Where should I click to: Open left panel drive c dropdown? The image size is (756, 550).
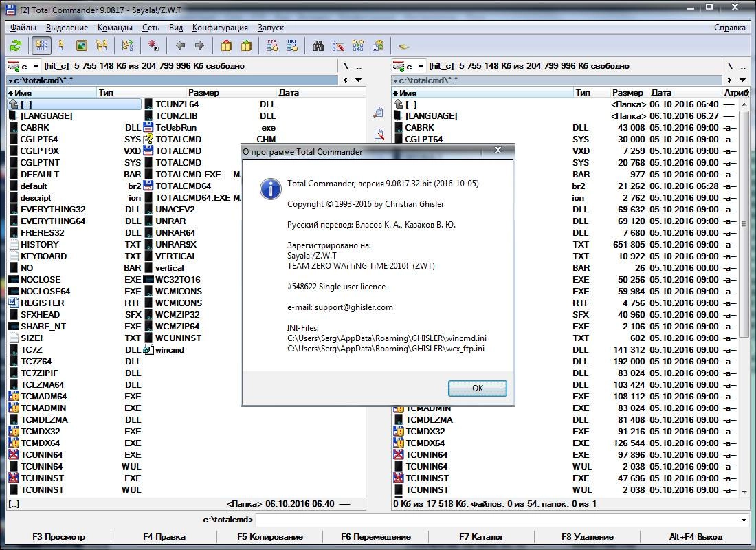tap(23, 66)
